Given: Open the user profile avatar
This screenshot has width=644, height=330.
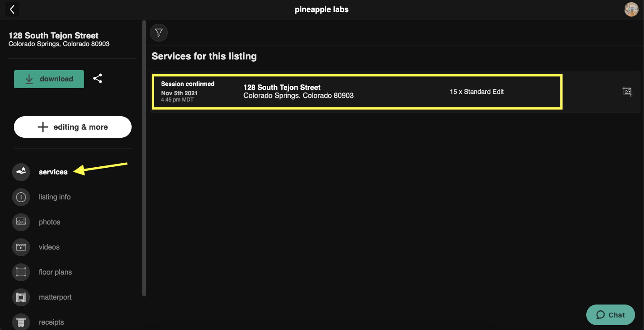Looking at the screenshot, I should coord(631,9).
